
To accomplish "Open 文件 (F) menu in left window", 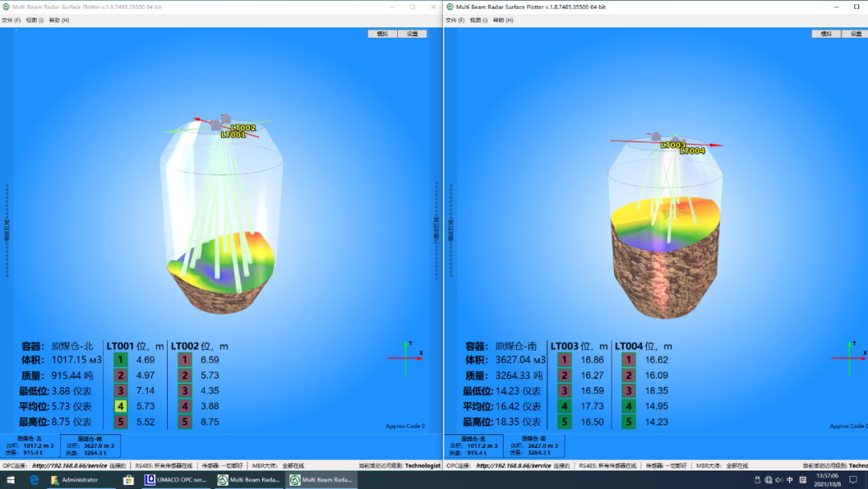I will point(11,20).
